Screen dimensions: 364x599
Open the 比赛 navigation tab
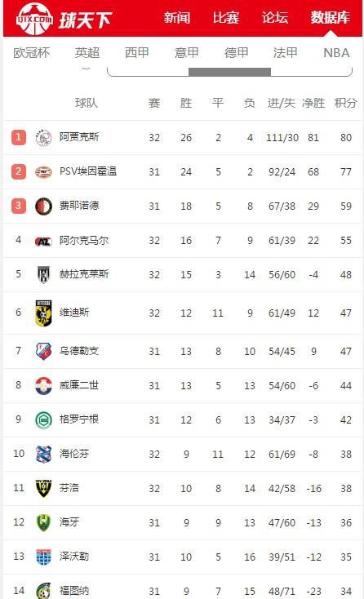coord(226,18)
